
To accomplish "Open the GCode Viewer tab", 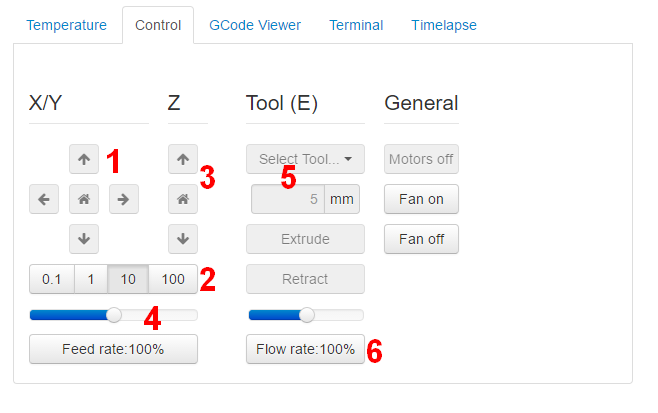I will [x=255, y=25].
